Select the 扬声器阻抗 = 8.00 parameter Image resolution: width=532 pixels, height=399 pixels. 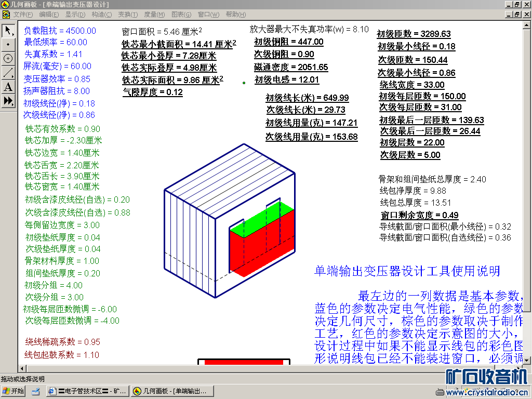tap(56, 91)
